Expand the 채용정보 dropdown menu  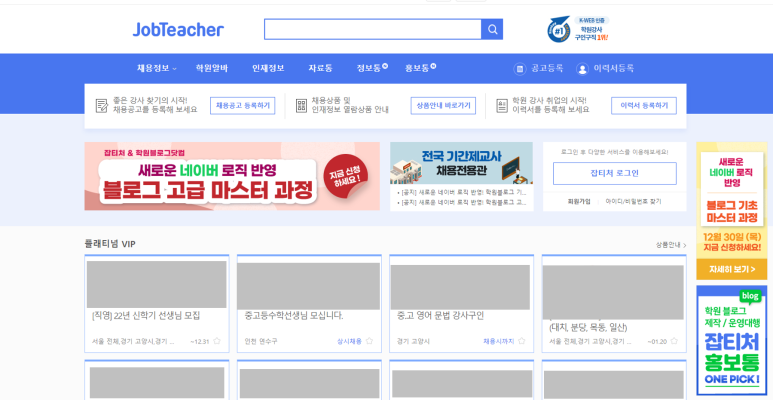pyautogui.click(x=156, y=68)
